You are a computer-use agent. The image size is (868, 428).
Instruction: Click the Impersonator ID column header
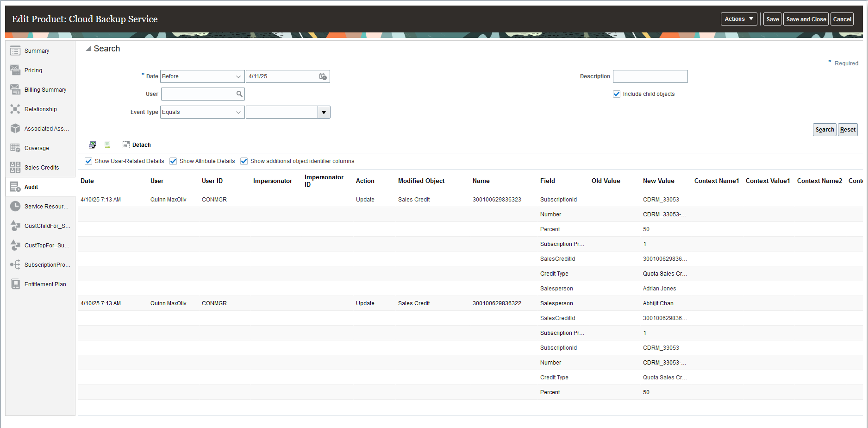(x=324, y=181)
